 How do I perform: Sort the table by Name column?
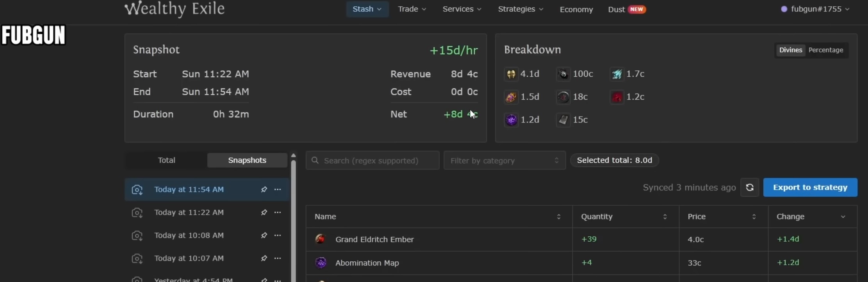click(439, 217)
